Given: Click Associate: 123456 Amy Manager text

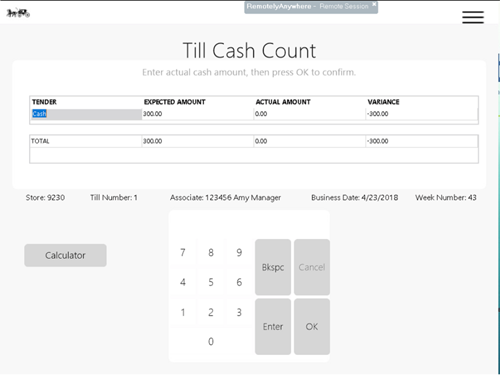Looking at the screenshot, I should (225, 198).
